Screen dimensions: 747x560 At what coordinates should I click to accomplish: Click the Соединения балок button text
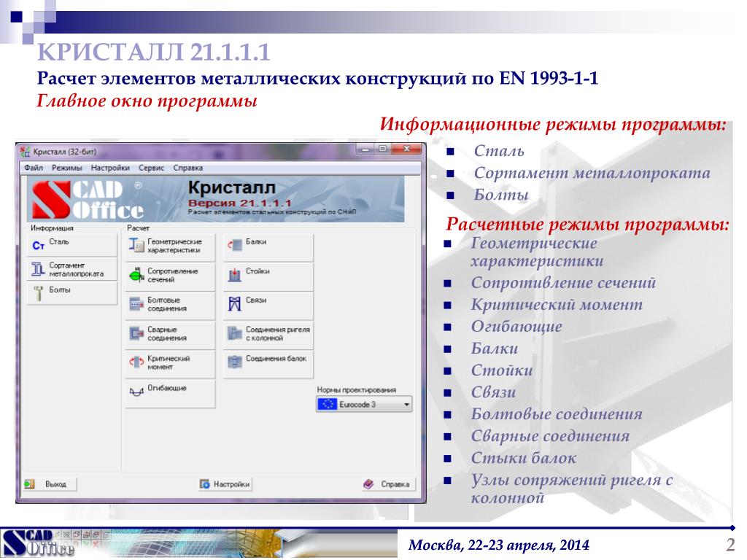(276, 359)
